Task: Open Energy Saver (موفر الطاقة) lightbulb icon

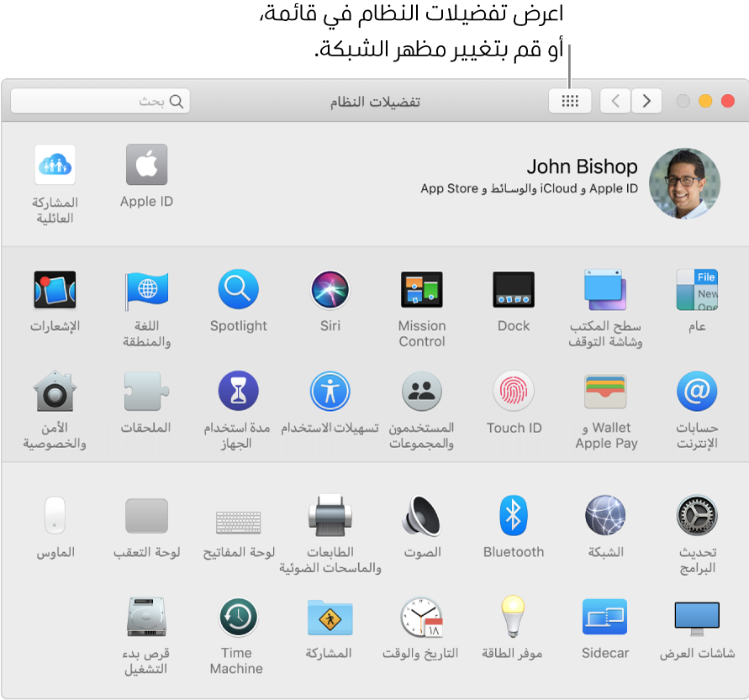Action: 514,617
